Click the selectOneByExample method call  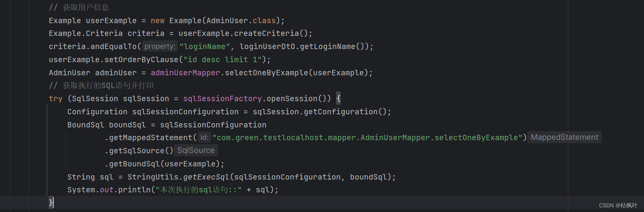coord(267,73)
